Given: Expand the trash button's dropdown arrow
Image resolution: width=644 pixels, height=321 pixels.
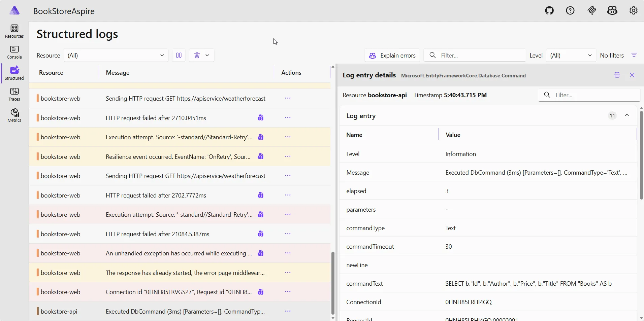Looking at the screenshot, I should pyautogui.click(x=207, y=56).
